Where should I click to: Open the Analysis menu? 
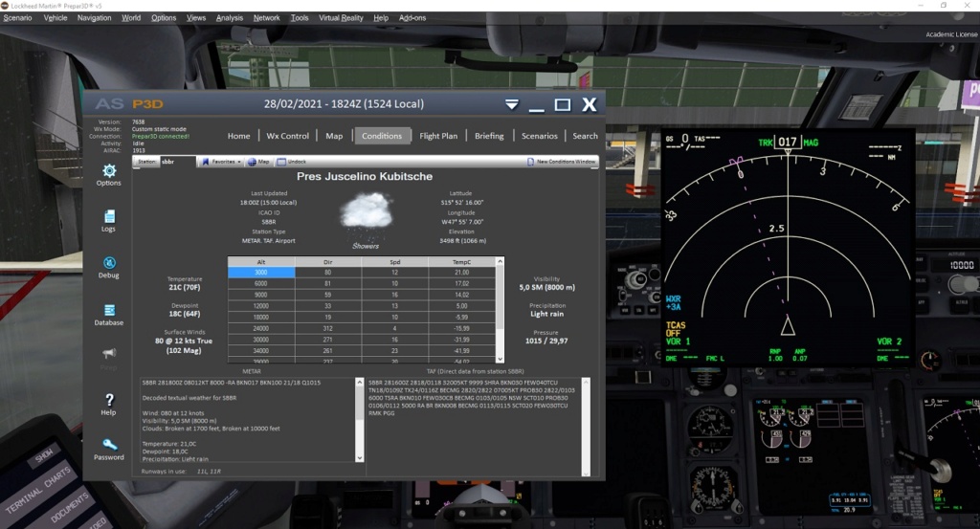230,17
